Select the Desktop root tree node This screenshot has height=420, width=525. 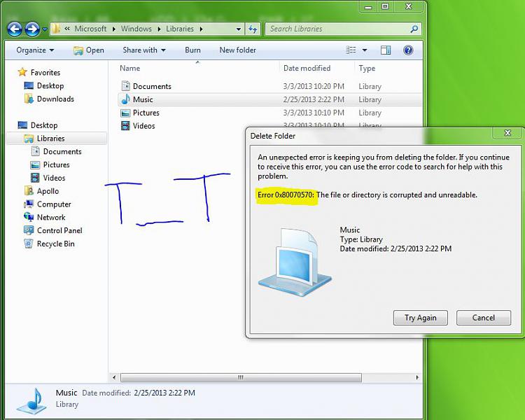click(x=44, y=125)
